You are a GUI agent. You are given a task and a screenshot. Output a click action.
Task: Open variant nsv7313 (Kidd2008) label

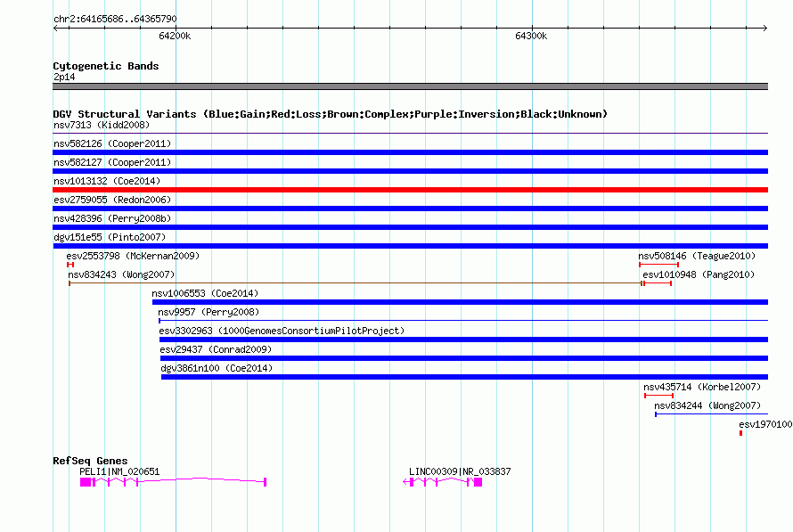point(102,125)
